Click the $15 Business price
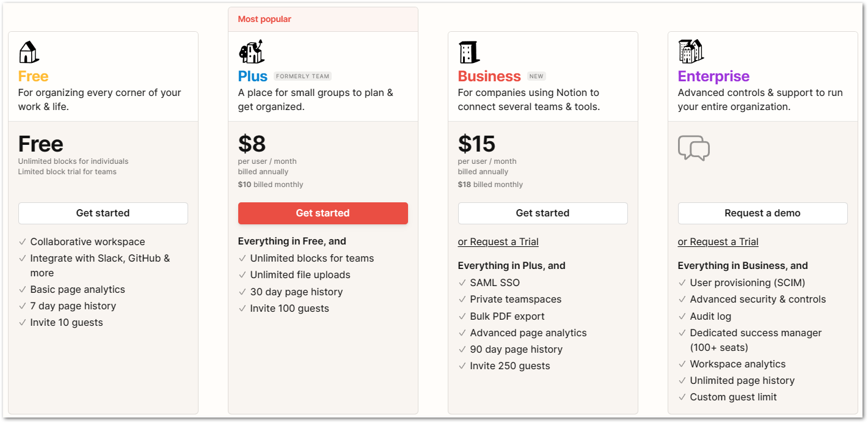The image size is (868, 423). [x=476, y=144]
